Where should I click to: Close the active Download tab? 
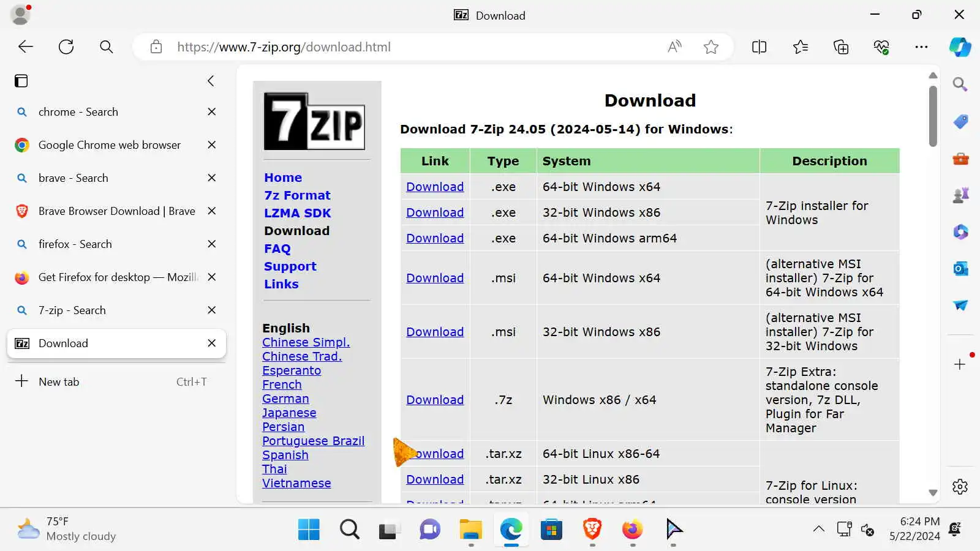click(211, 343)
